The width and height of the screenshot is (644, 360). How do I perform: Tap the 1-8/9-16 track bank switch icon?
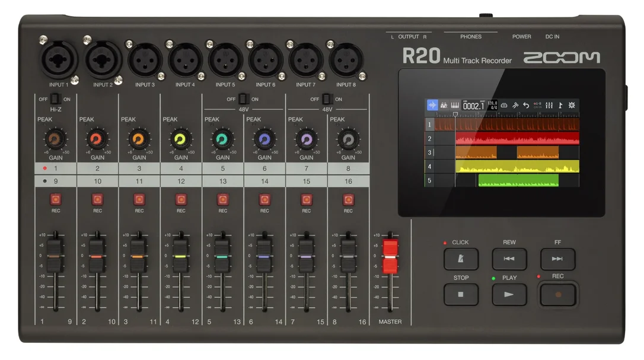(x=538, y=105)
